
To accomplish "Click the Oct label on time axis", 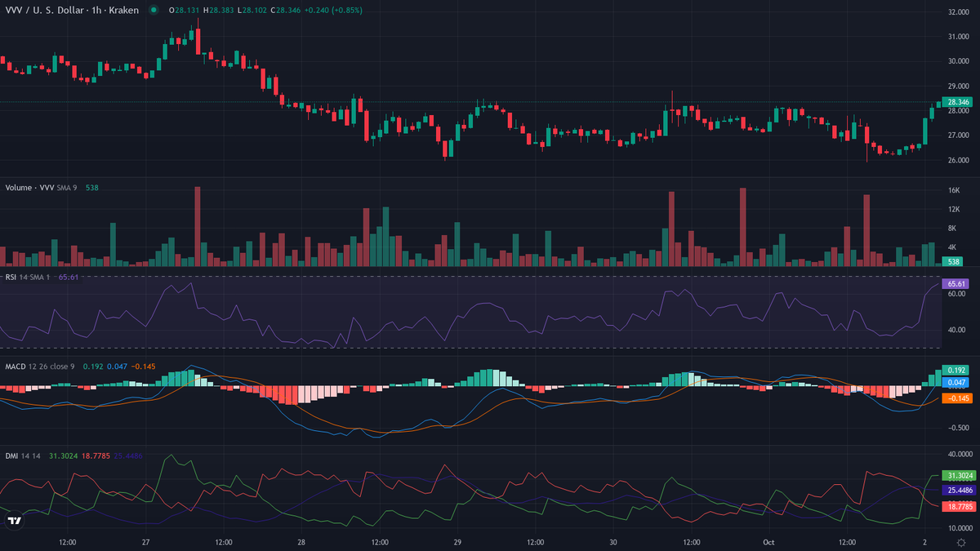I will pyautogui.click(x=768, y=542).
